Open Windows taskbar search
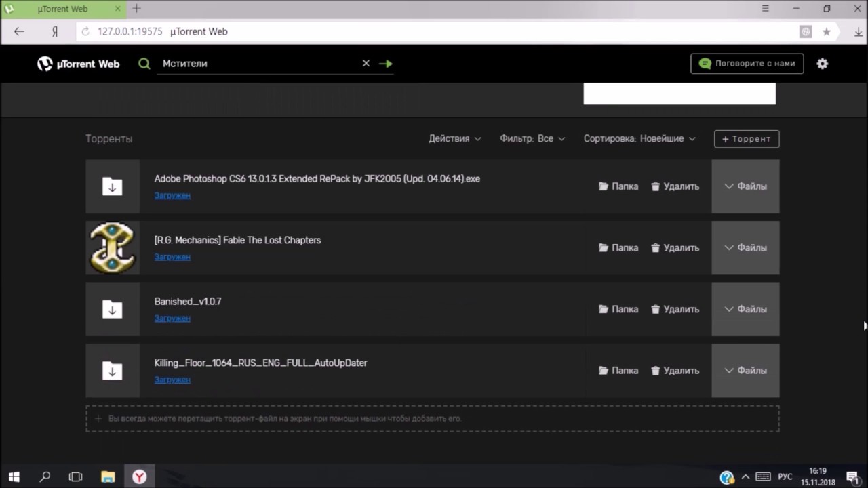This screenshot has height=488, width=868. [x=45, y=477]
